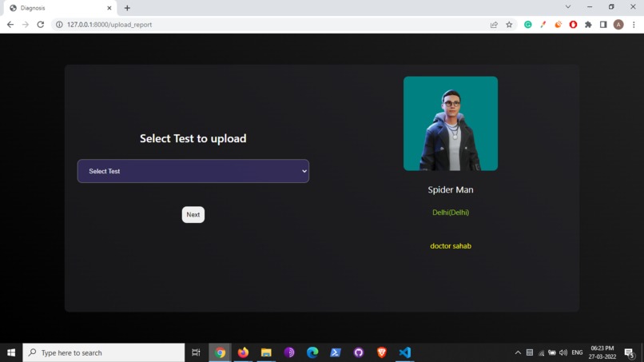Open PowerShell from the taskbar

(x=336, y=352)
